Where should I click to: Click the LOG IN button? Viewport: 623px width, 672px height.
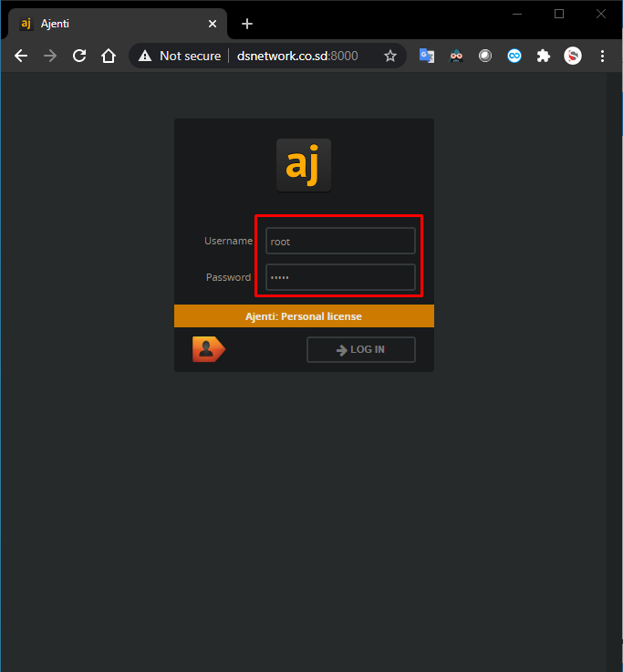point(361,350)
